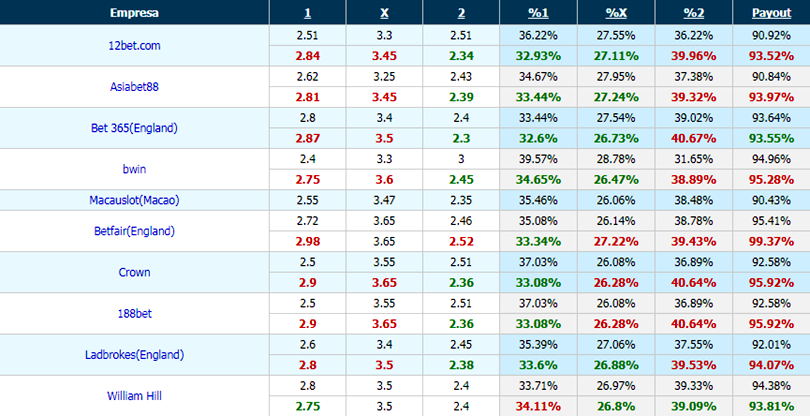Select the 2.98 odds cell for Betfair
This screenshot has width=810, height=416.
click(x=308, y=241)
